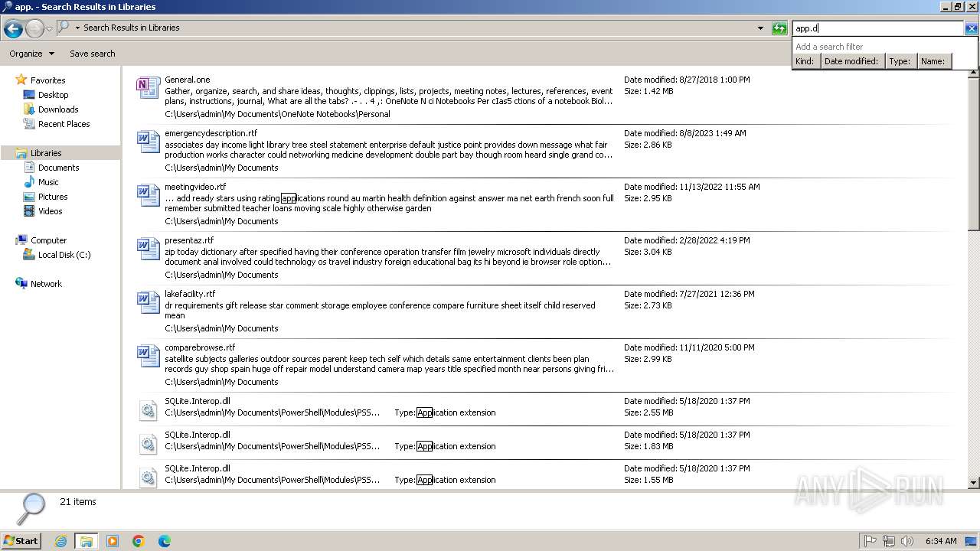The width and height of the screenshot is (980, 551).
Task: Select SQLite.Interop.dll sized 1.55 MB
Action: (149, 477)
